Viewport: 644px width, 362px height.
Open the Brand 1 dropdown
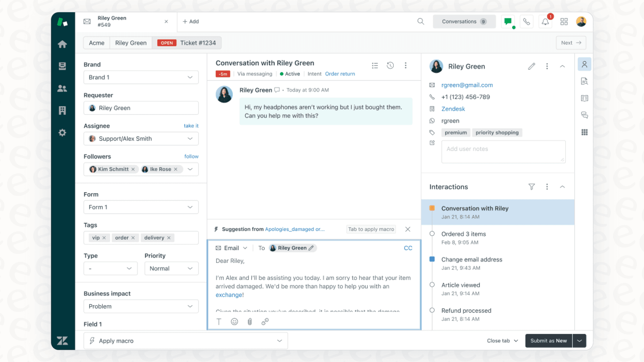(x=141, y=77)
